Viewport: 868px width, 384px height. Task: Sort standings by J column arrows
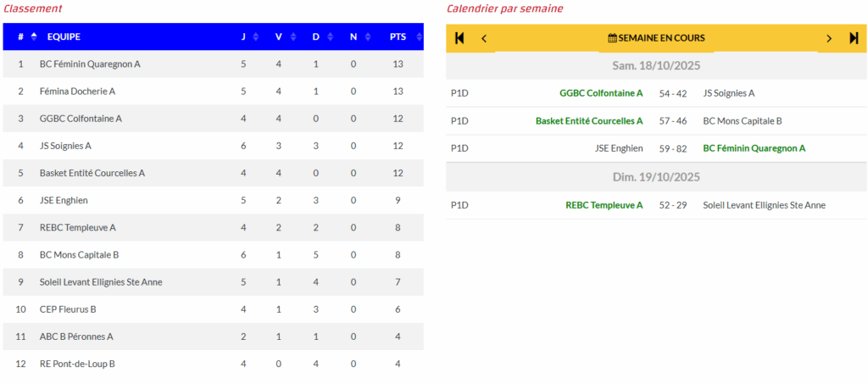click(256, 36)
